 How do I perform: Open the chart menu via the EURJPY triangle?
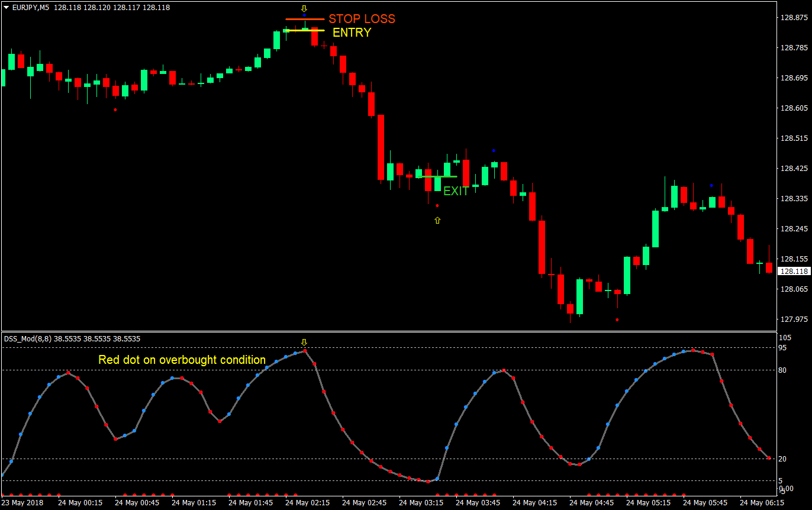click(x=6, y=7)
